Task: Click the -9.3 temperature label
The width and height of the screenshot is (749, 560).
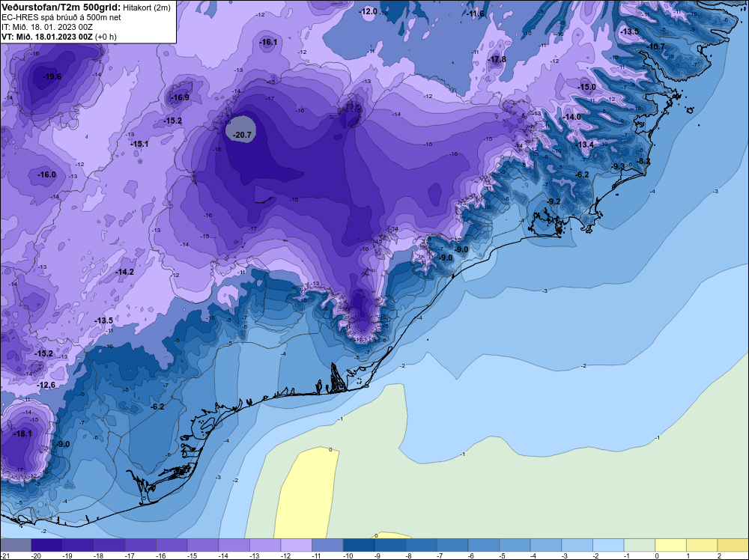Action: pyautogui.click(x=618, y=165)
